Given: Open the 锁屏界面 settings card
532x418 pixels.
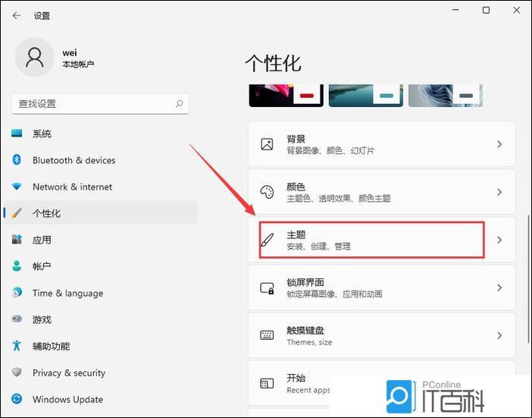Looking at the screenshot, I should tap(382, 288).
